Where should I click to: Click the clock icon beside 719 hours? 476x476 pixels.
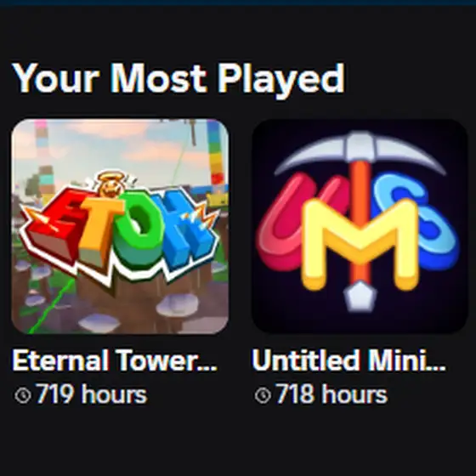click(x=23, y=395)
